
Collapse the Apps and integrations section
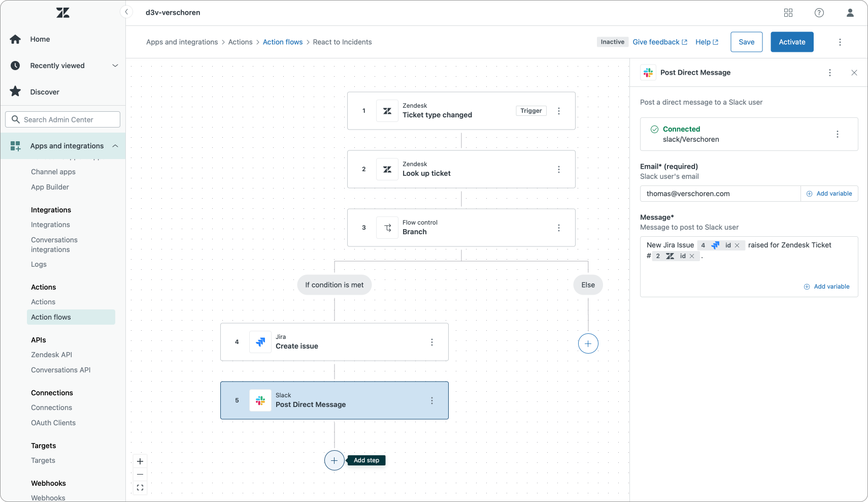point(63,146)
